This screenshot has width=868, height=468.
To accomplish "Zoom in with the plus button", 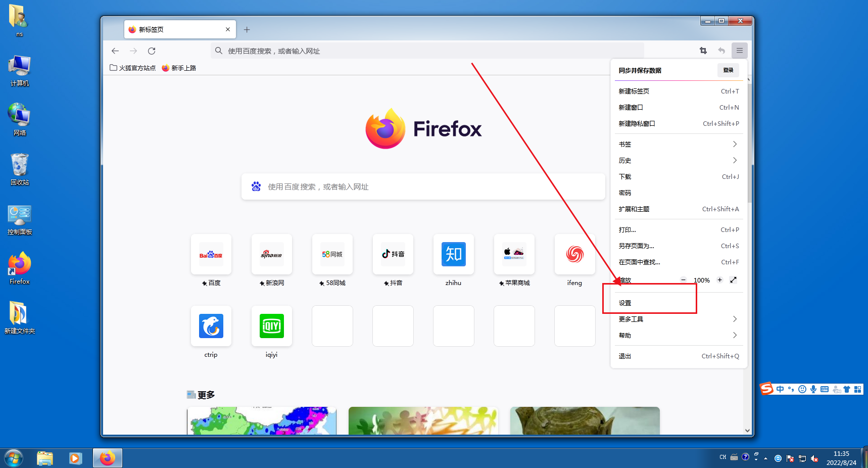I will [x=719, y=280].
